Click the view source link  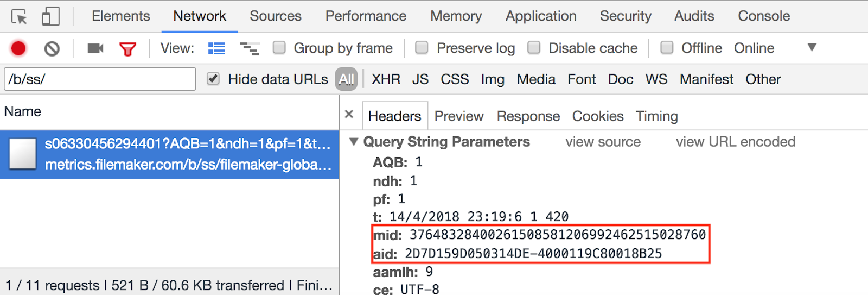603,142
